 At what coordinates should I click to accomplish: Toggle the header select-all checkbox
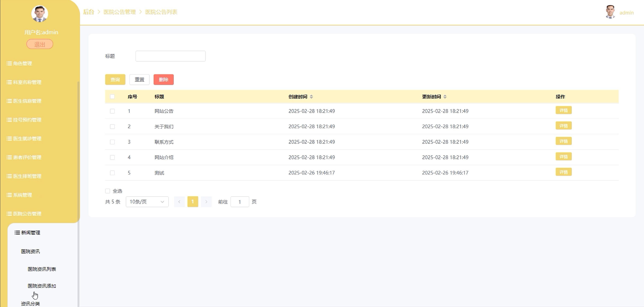[x=112, y=97]
